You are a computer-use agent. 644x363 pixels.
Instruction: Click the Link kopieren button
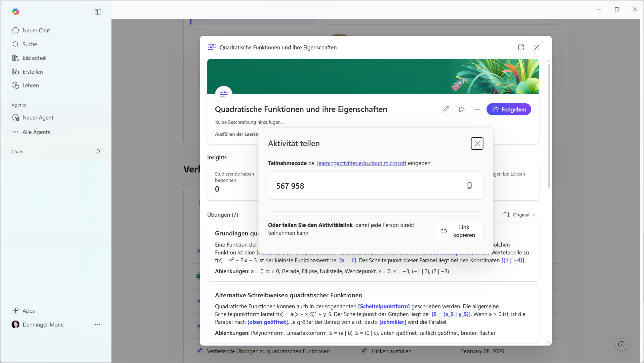pyautogui.click(x=459, y=231)
